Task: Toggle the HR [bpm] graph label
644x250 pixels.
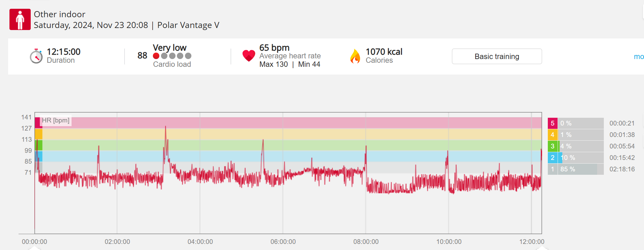Action: (56, 120)
